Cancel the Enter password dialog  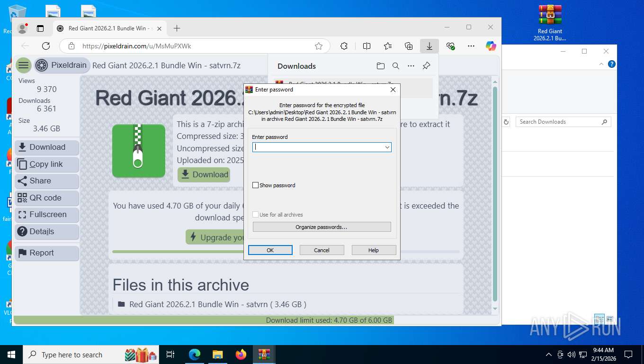tap(322, 250)
